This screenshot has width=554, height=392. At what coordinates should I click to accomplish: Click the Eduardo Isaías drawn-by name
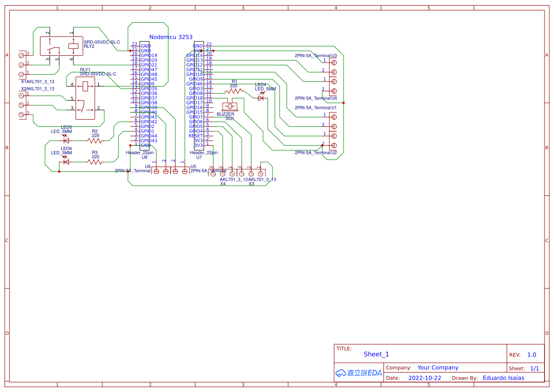click(x=503, y=378)
